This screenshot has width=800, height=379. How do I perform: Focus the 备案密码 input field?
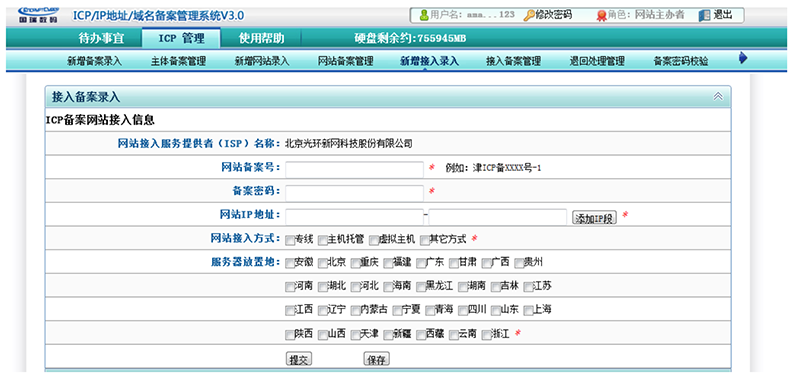point(355,193)
